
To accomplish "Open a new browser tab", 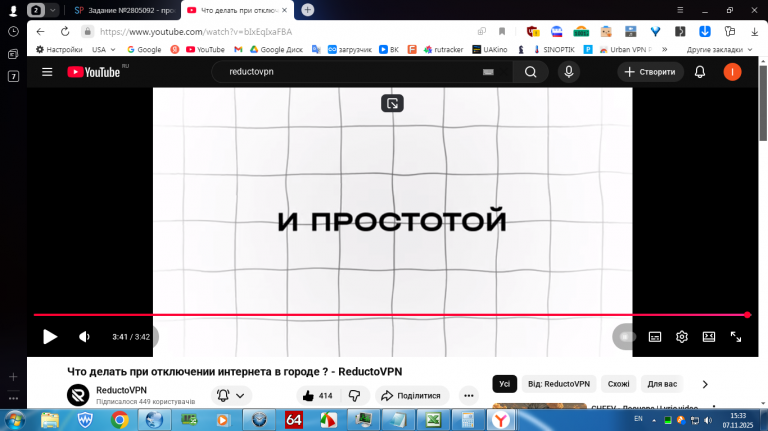I will tap(308, 10).
